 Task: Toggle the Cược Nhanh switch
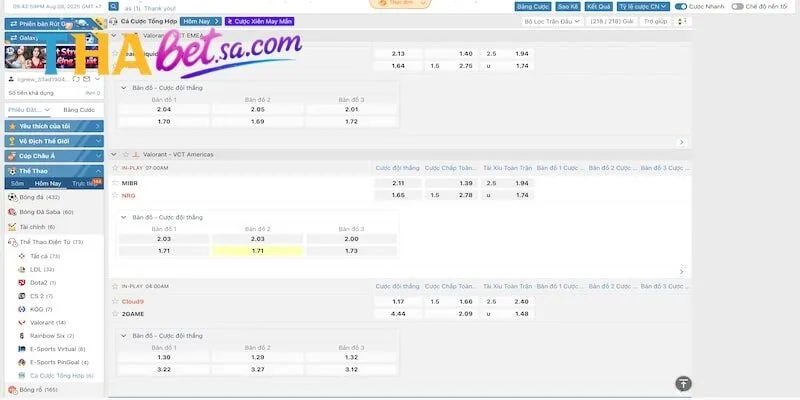click(682, 6)
